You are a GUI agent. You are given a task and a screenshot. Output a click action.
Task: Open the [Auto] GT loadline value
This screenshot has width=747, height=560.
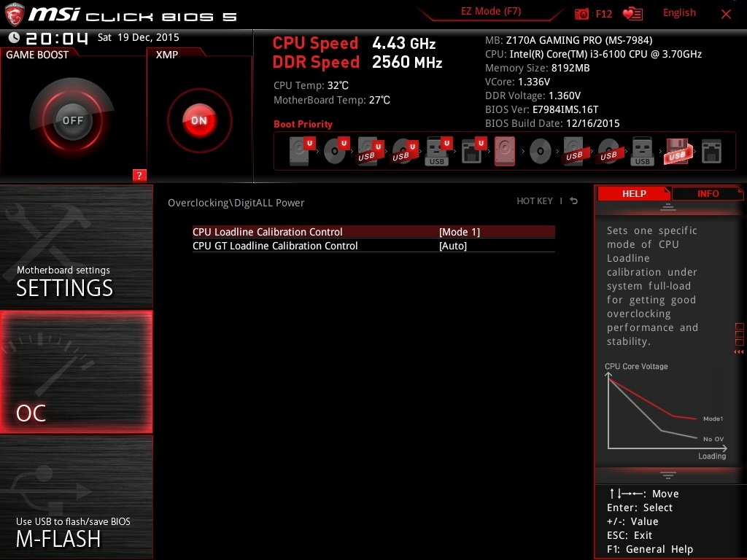point(452,246)
